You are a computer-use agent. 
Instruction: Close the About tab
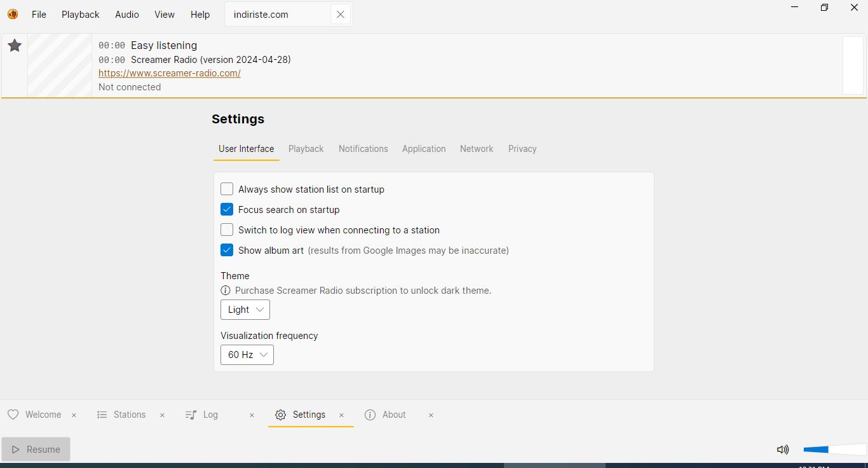point(431,415)
